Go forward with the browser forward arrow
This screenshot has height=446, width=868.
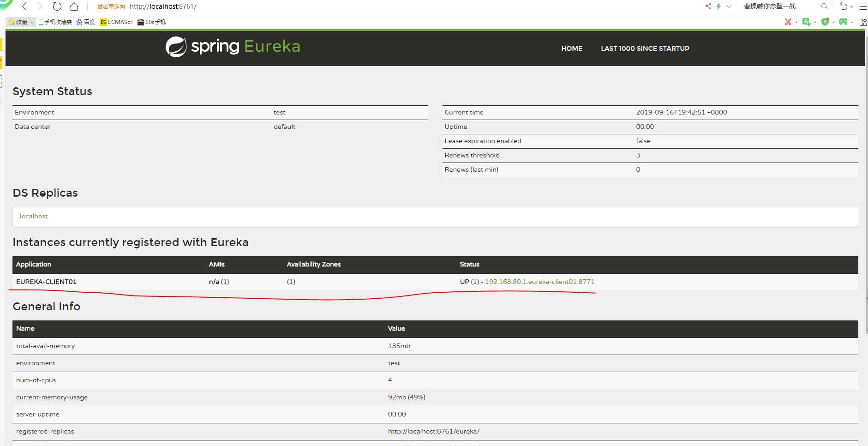[x=40, y=6]
